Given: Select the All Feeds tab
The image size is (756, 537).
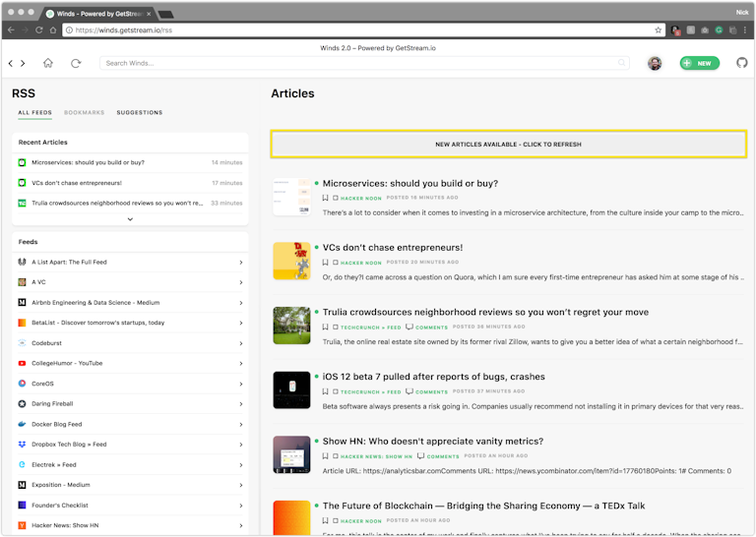Looking at the screenshot, I should [x=34, y=113].
